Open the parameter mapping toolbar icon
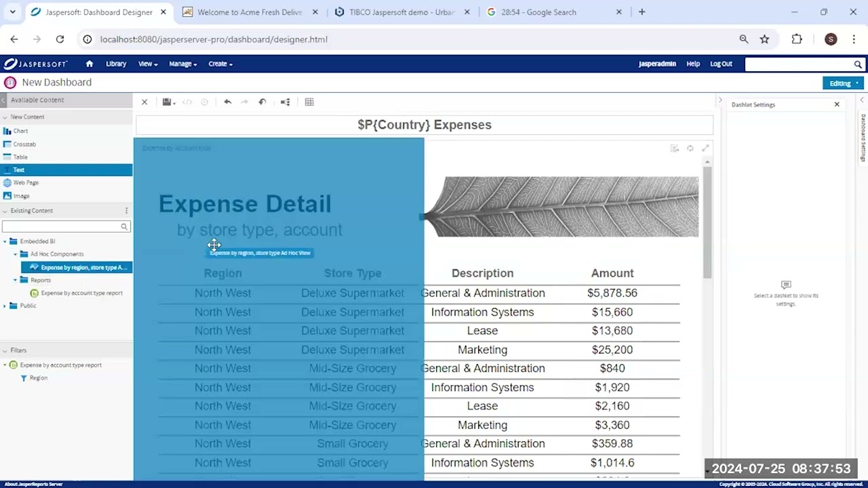This screenshot has height=488, width=868. [285, 102]
